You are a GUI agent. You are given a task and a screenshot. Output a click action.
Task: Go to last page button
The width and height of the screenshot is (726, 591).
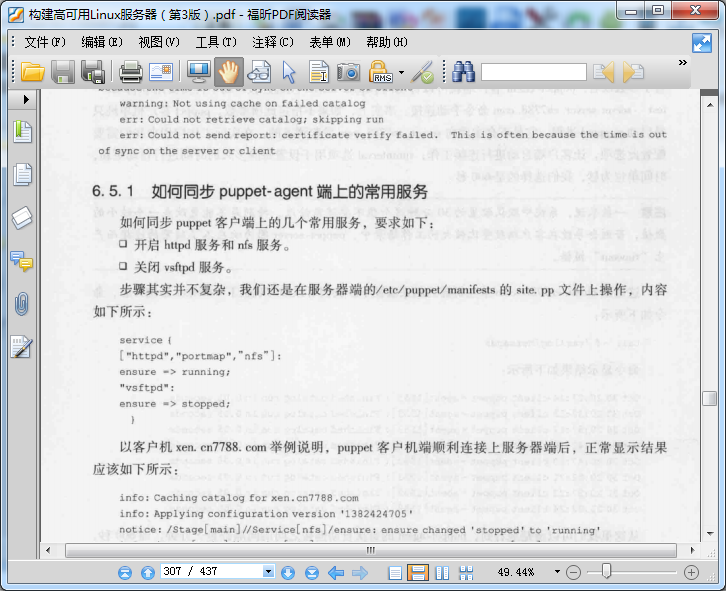coord(312,573)
